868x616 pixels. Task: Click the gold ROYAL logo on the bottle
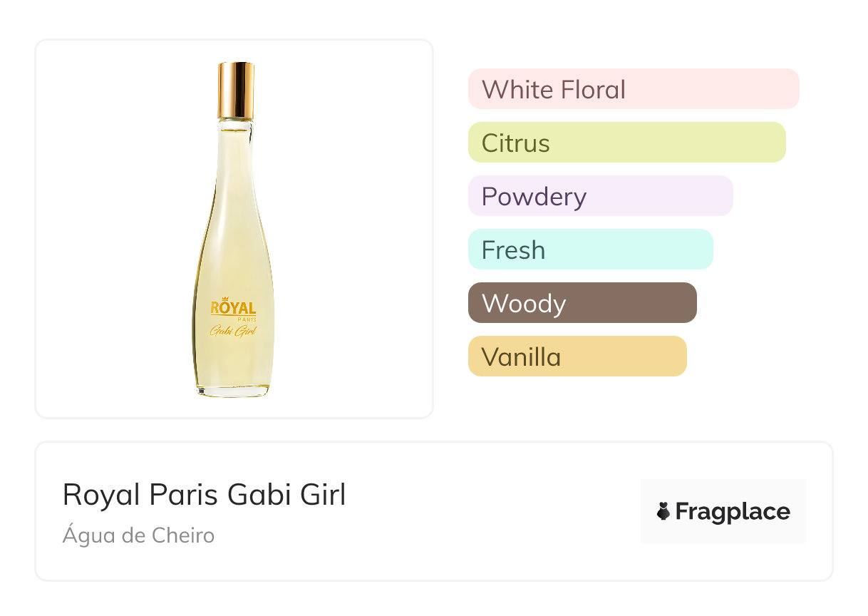[x=233, y=308]
